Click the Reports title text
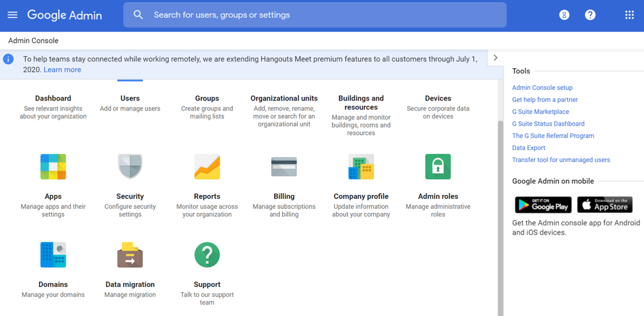This screenshot has height=316, width=644. [x=207, y=196]
